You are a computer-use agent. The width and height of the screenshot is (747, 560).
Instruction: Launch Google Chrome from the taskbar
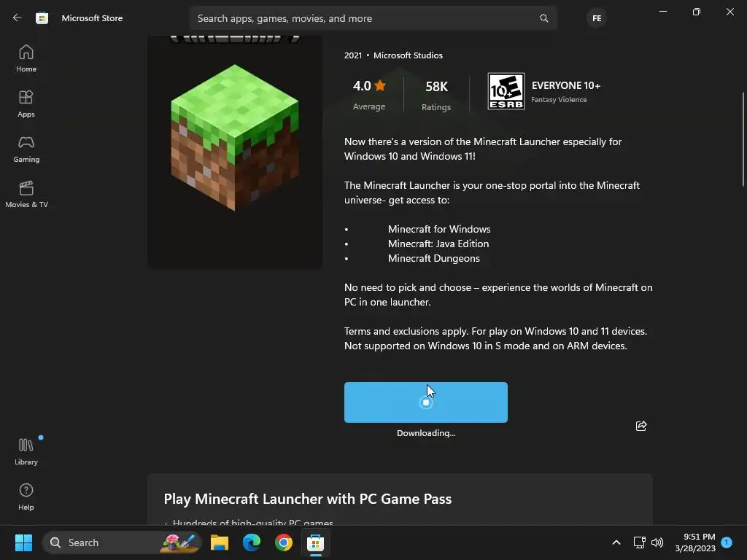[x=284, y=542]
